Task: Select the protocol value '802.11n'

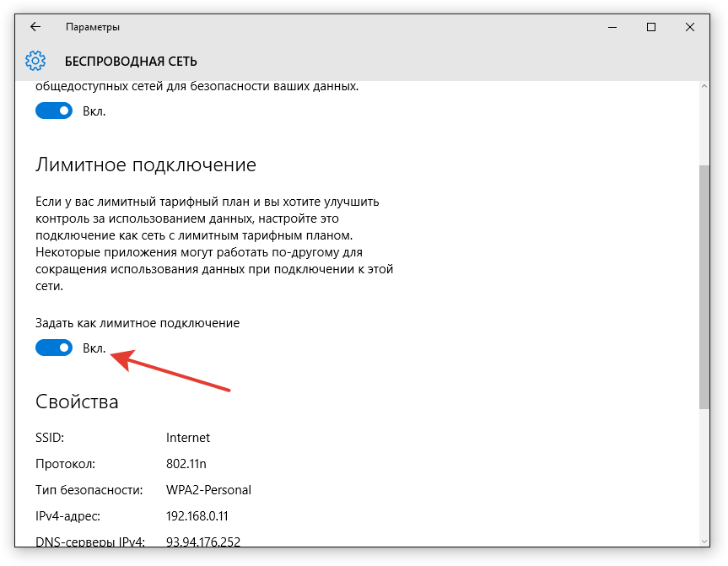Action: pos(186,464)
